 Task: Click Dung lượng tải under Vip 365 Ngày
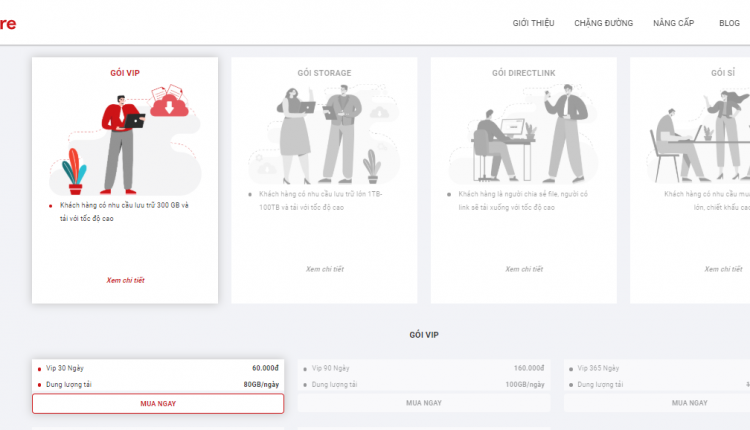click(600, 385)
